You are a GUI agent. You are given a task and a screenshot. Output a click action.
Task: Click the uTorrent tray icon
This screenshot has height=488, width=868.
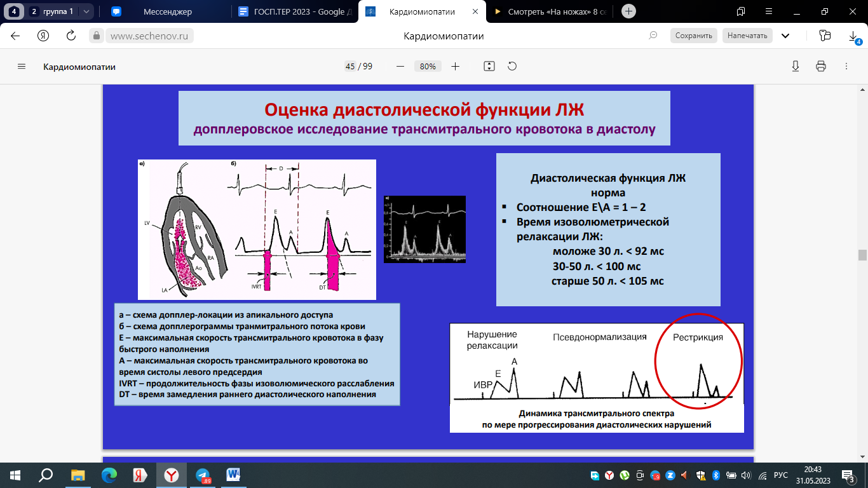[x=624, y=475]
